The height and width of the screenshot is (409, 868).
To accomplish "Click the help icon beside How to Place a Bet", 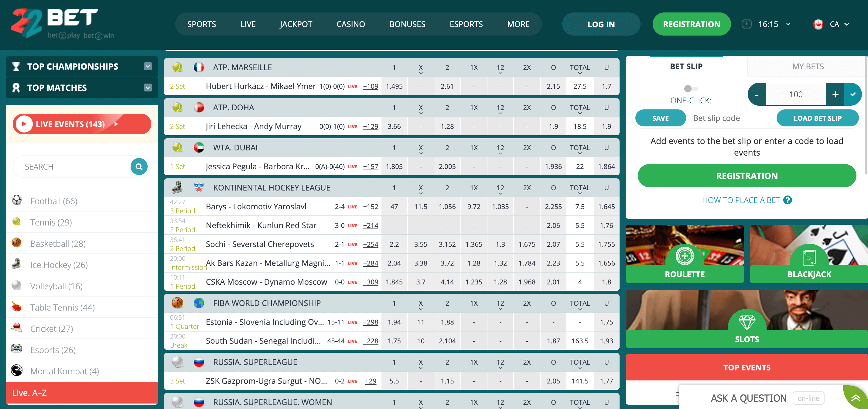I will tap(788, 200).
